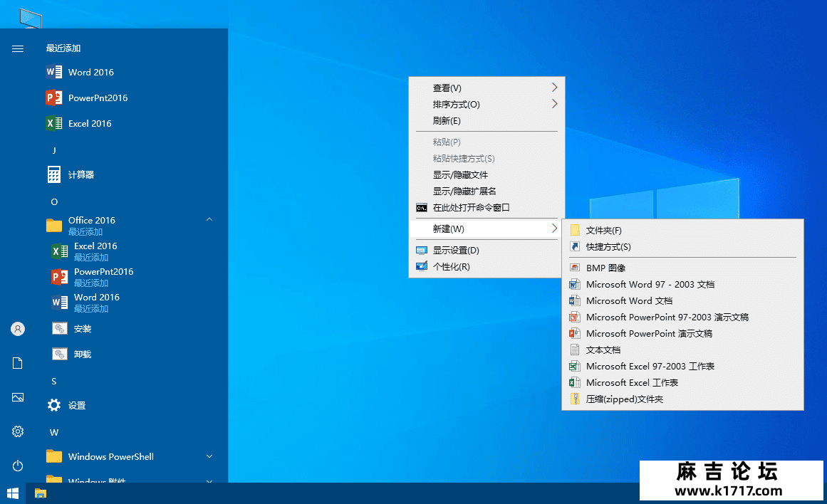The height and width of the screenshot is (504, 827).
Task: Select 显示/隐藏扩展名 in the context menu
Action: pyautogui.click(x=487, y=191)
